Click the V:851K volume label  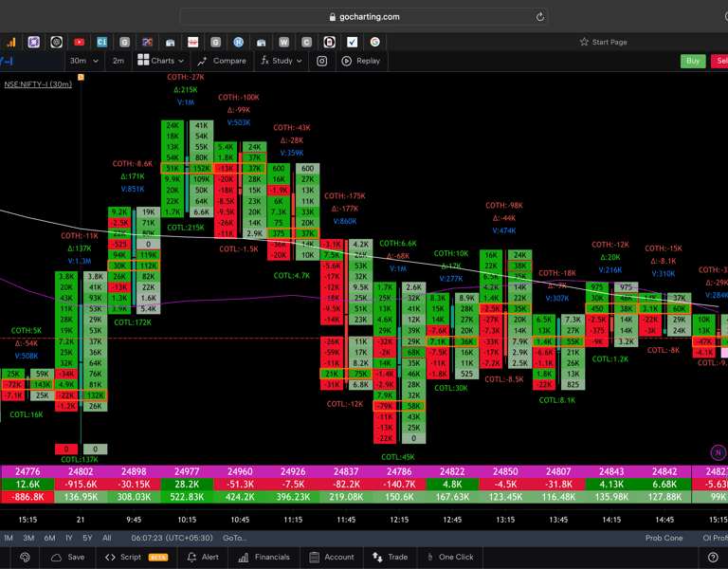coord(133,189)
